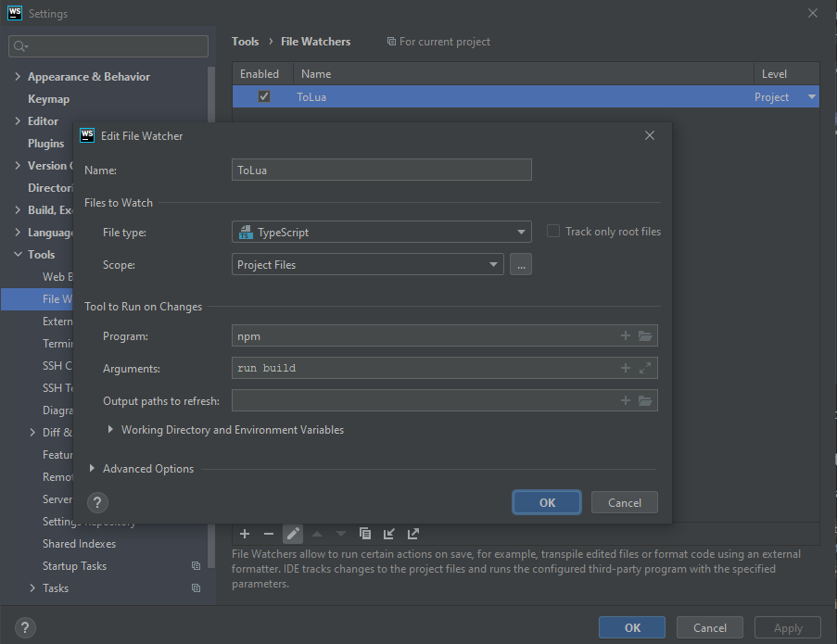Open help in Edit File Watcher dialog
Image resolution: width=837 pixels, height=644 pixels.
pos(97,502)
